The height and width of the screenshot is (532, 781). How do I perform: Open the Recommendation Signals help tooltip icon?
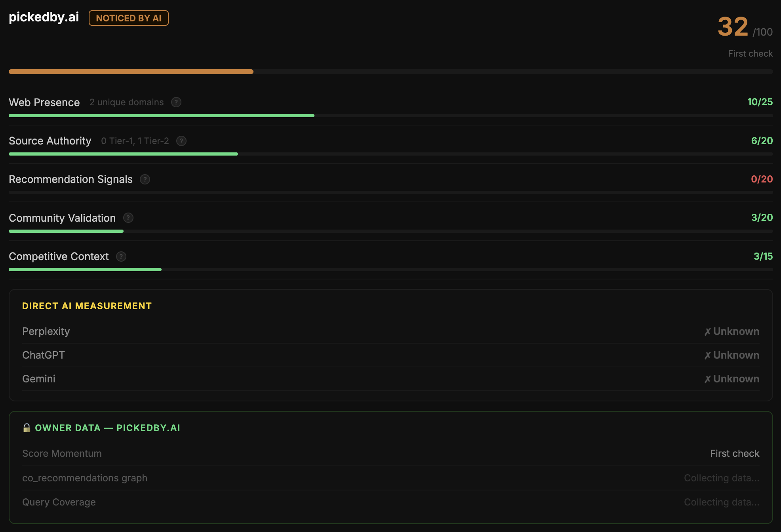(x=145, y=179)
